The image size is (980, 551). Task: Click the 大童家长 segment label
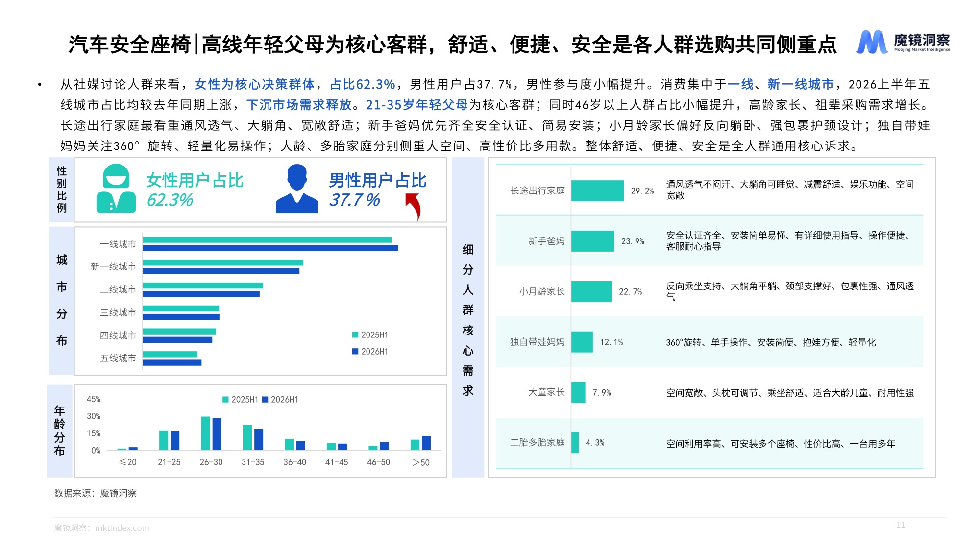click(546, 392)
